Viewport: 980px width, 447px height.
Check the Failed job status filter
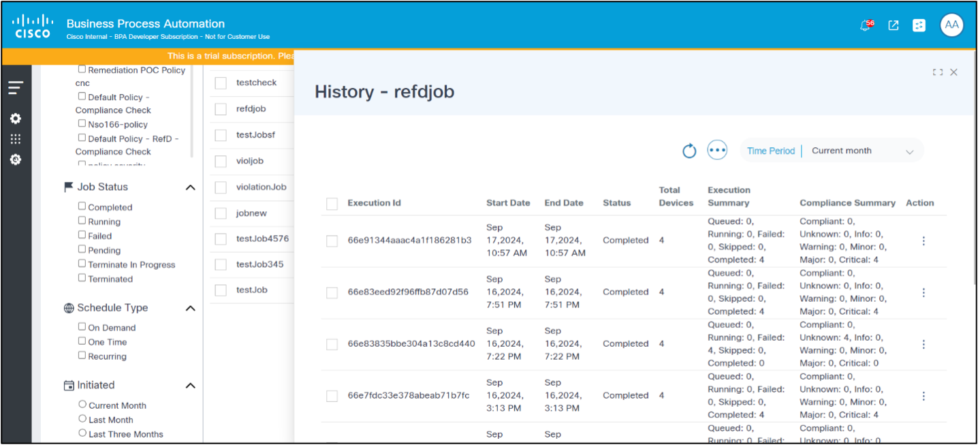tap(82, 234)
